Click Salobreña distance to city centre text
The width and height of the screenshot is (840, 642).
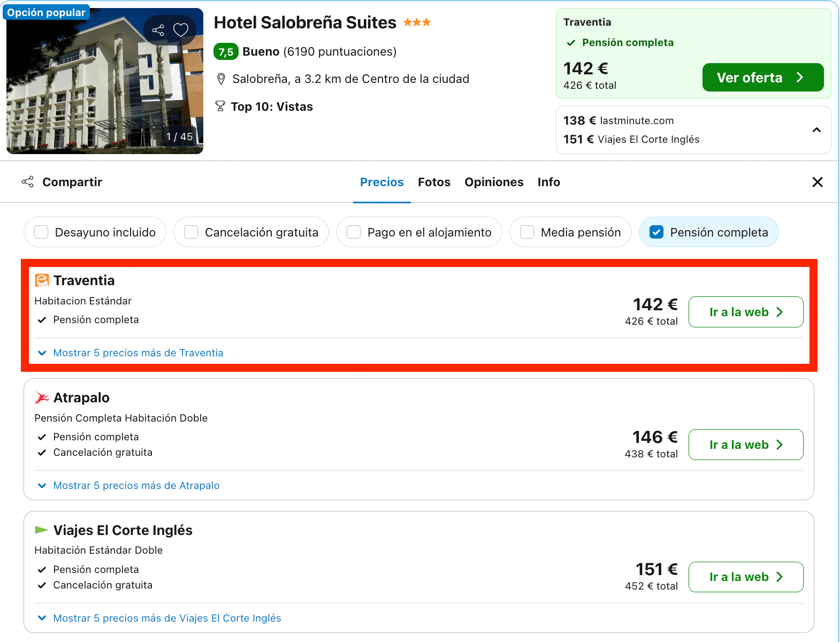coord(351,79)
